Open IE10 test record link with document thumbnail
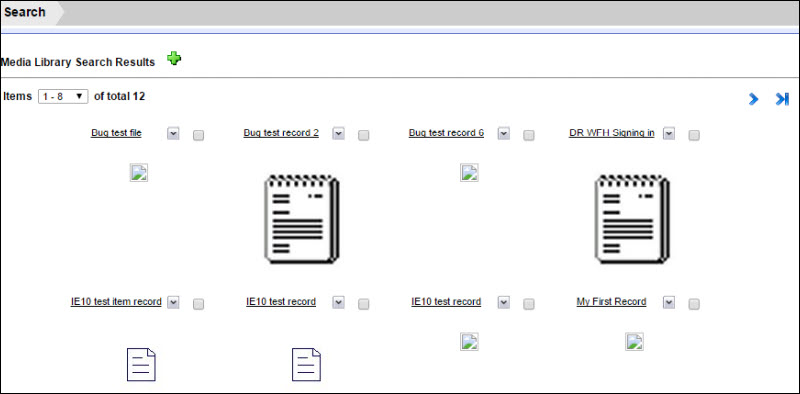 click(x=281, y=302)
